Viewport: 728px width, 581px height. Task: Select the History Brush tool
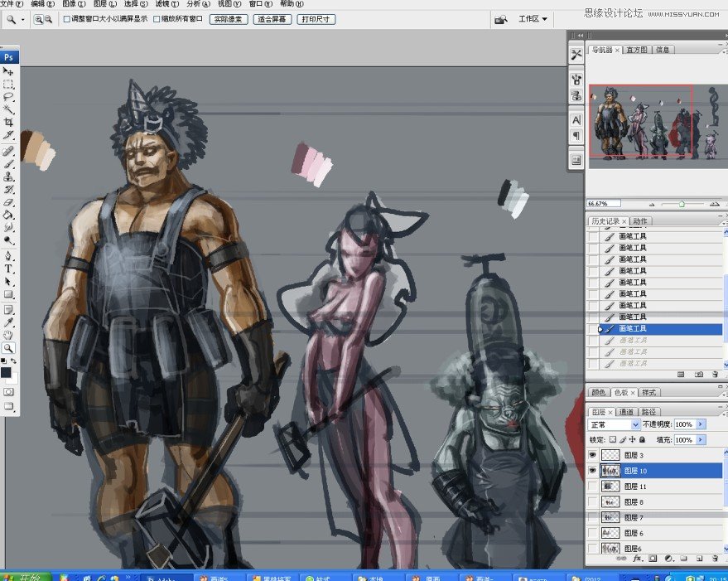click(x=8, y=190)
